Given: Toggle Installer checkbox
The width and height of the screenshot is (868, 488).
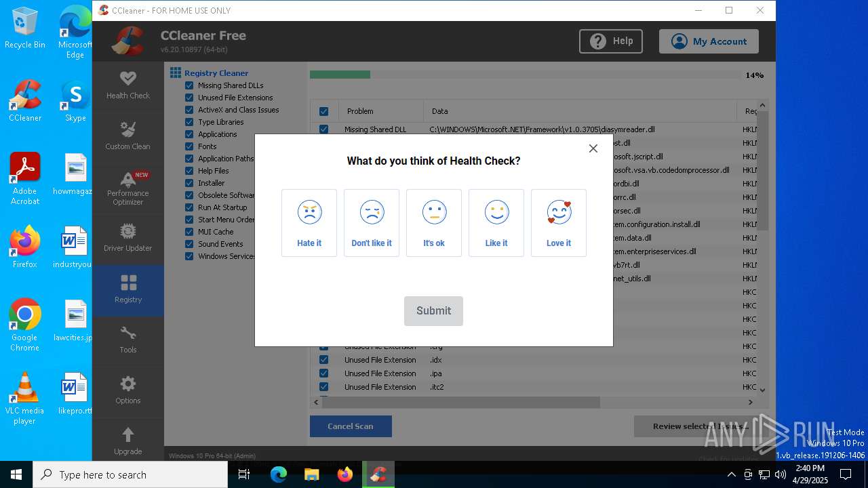Looking at the screenshot, I should coord(189,183).
